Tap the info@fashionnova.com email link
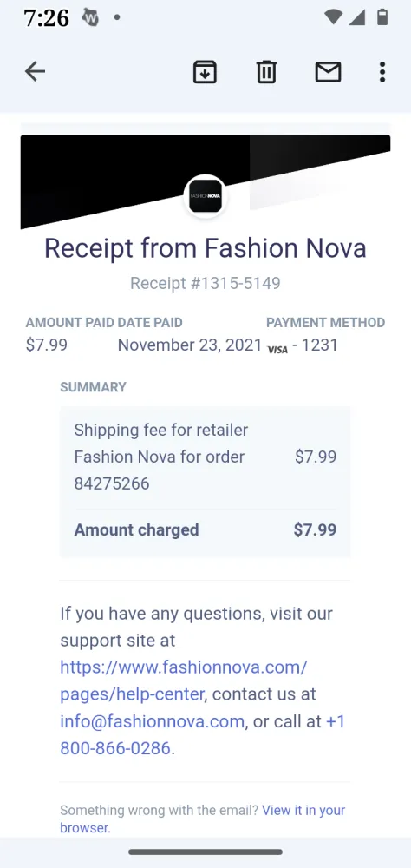Screen dimensions: 411x868 [x=152, y=721]
